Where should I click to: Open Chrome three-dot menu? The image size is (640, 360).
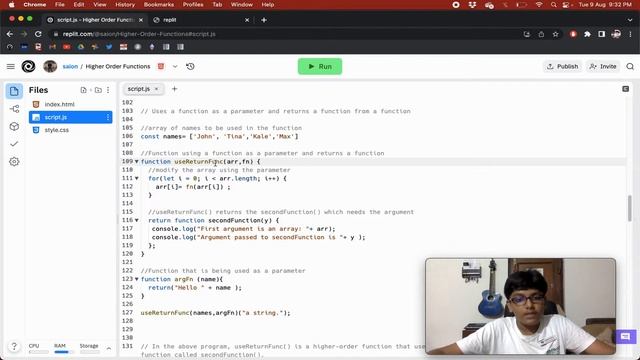point(631,34)
